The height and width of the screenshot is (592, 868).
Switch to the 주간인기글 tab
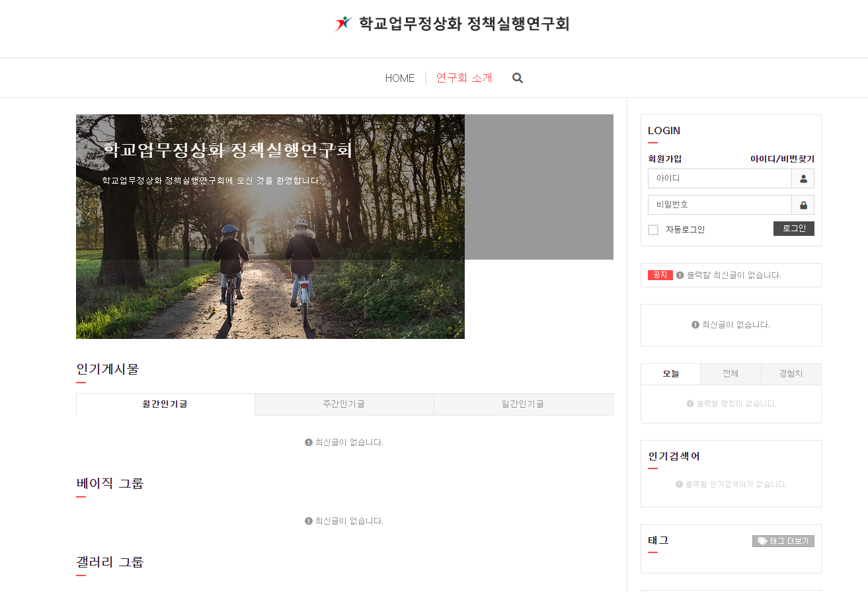(344, 404)
